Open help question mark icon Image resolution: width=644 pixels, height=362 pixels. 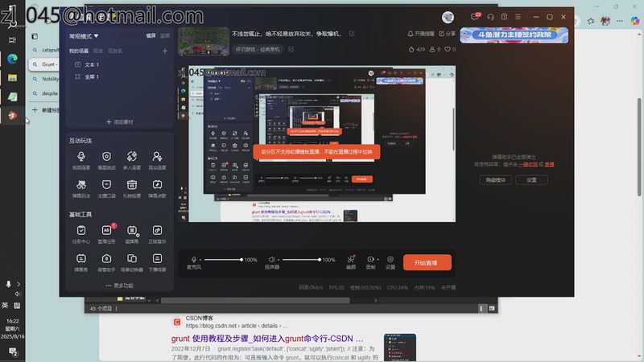point(504,17)
